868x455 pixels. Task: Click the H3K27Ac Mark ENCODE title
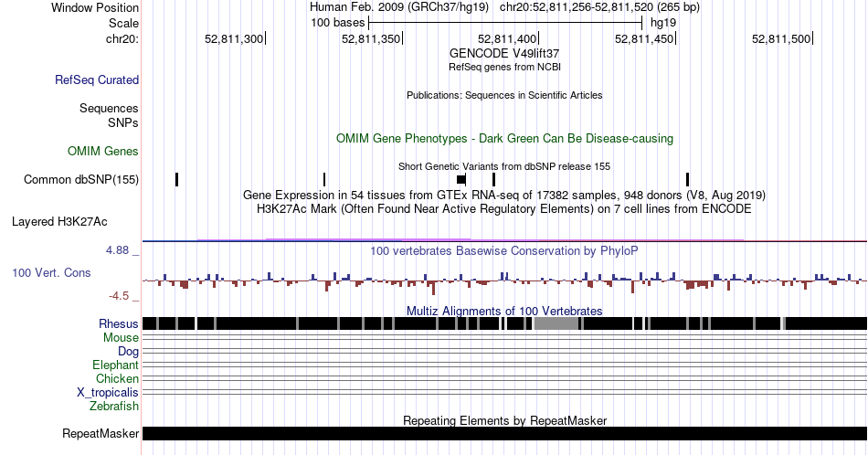point(504,208)
